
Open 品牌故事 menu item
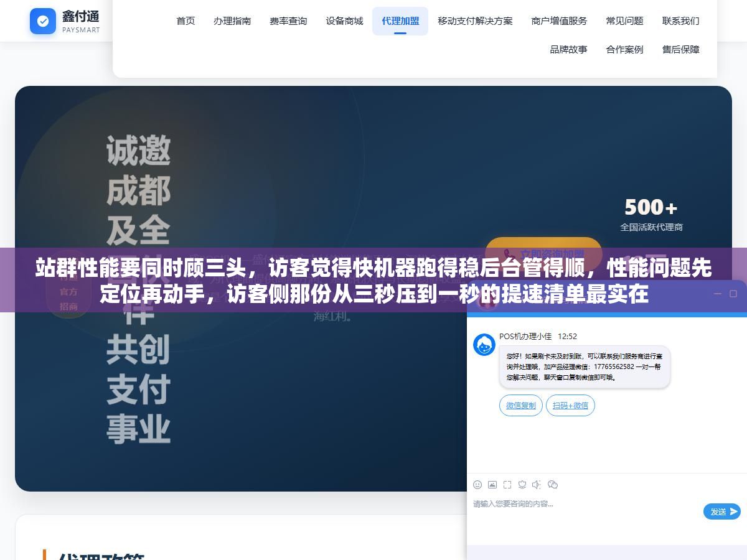click(x=568, y=50)
